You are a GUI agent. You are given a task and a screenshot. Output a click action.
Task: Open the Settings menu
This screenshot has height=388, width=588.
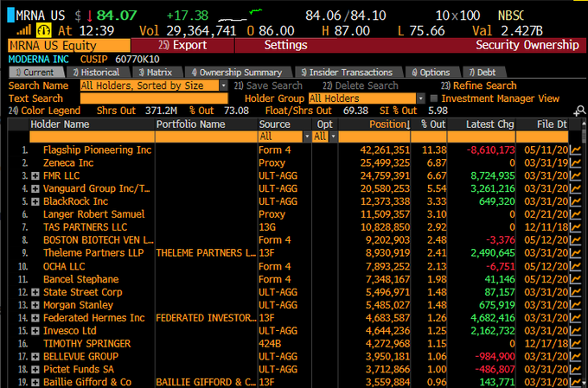[285, 45]
